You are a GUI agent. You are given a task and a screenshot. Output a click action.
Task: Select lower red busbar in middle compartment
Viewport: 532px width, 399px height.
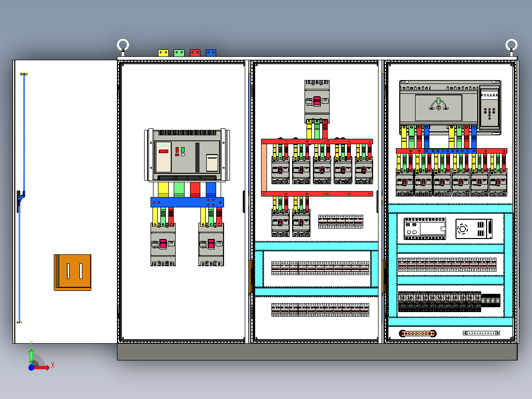(x=317, y=194)
